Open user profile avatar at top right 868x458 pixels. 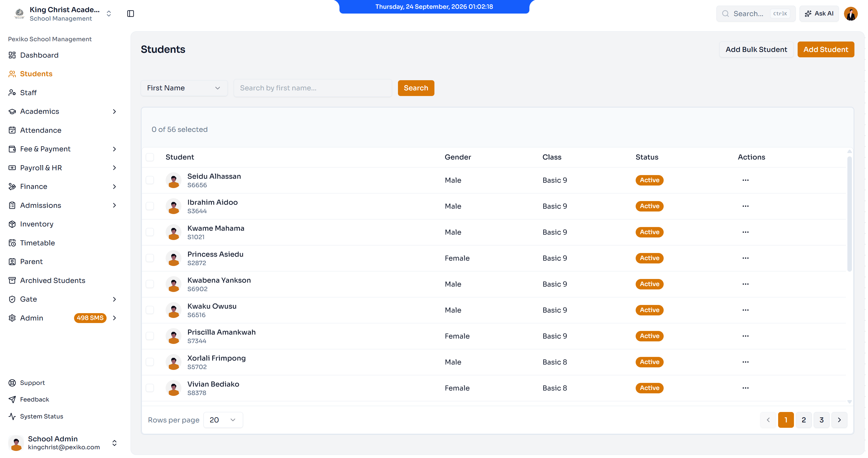(850, 14)
